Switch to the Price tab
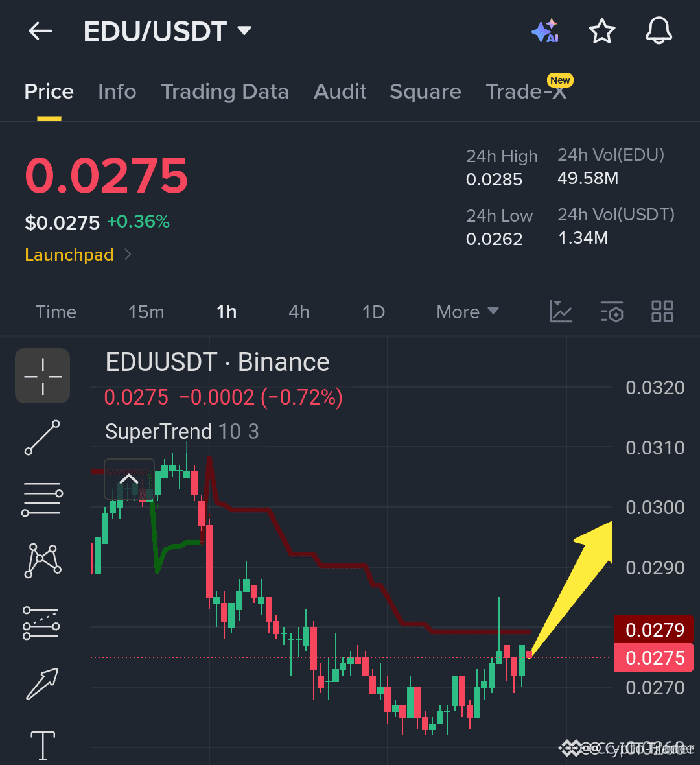This screenshot has height=765, width=700. [49, 91]
